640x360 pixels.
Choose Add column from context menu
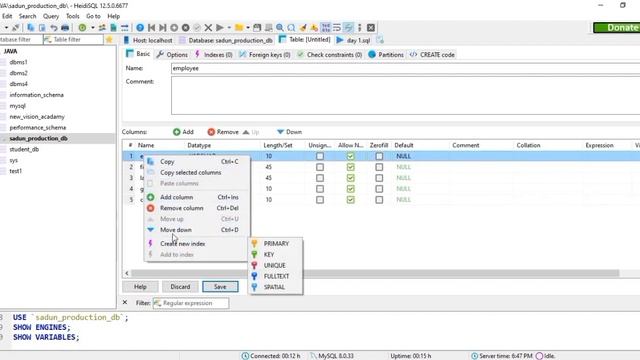(196, 197)
